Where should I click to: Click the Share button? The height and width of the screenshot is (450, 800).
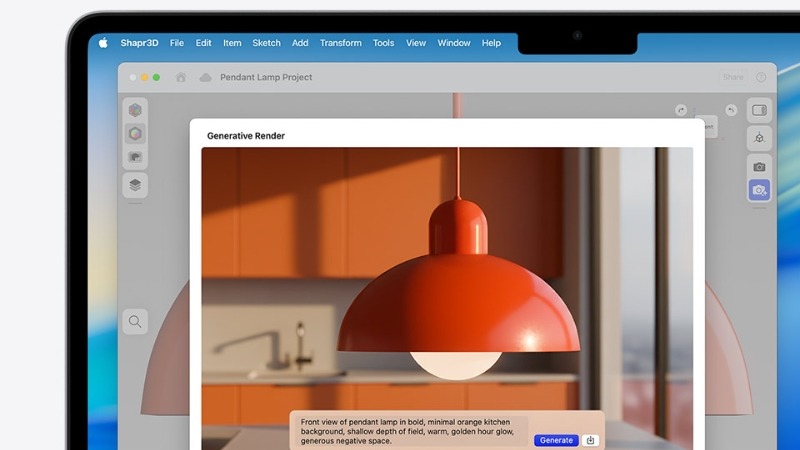(733, 77)
